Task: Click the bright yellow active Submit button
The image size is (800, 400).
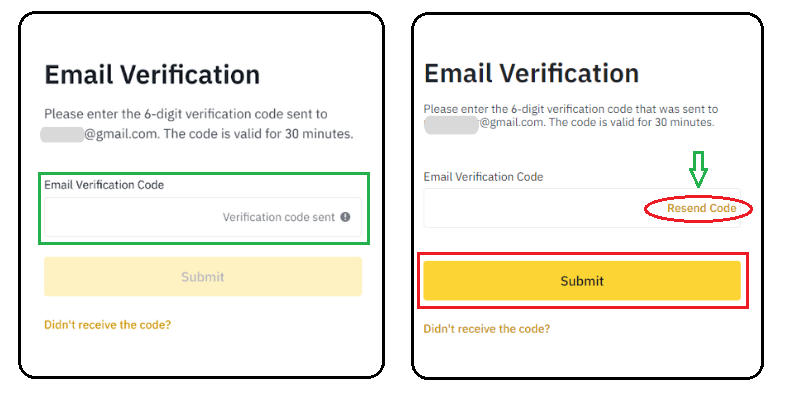Action: pyautogui.click(x=582, y=281)
